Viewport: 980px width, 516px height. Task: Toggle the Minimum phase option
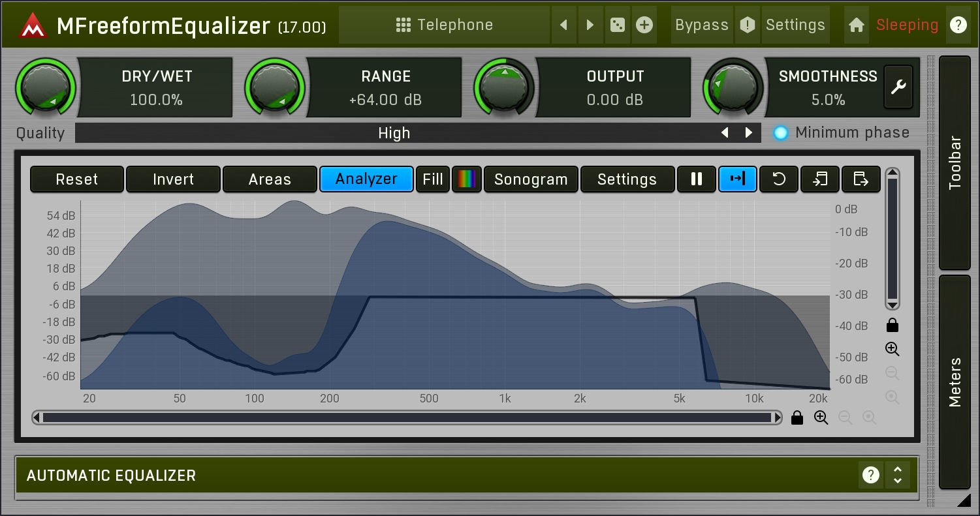click(781, 133)
